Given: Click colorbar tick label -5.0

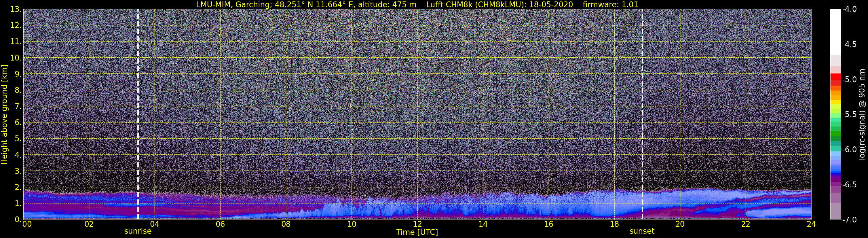Looking at the screenshot, I should [x=850, y=80].
